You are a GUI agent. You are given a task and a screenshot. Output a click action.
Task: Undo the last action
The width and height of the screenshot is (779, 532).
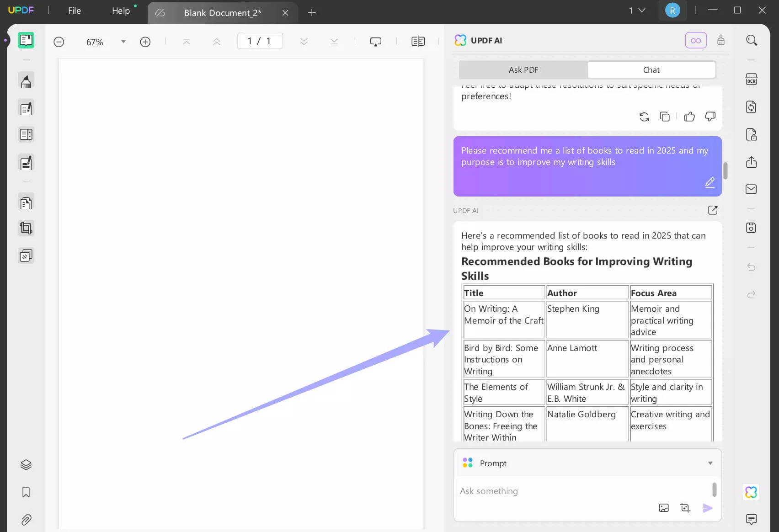(x=752, y=267)
